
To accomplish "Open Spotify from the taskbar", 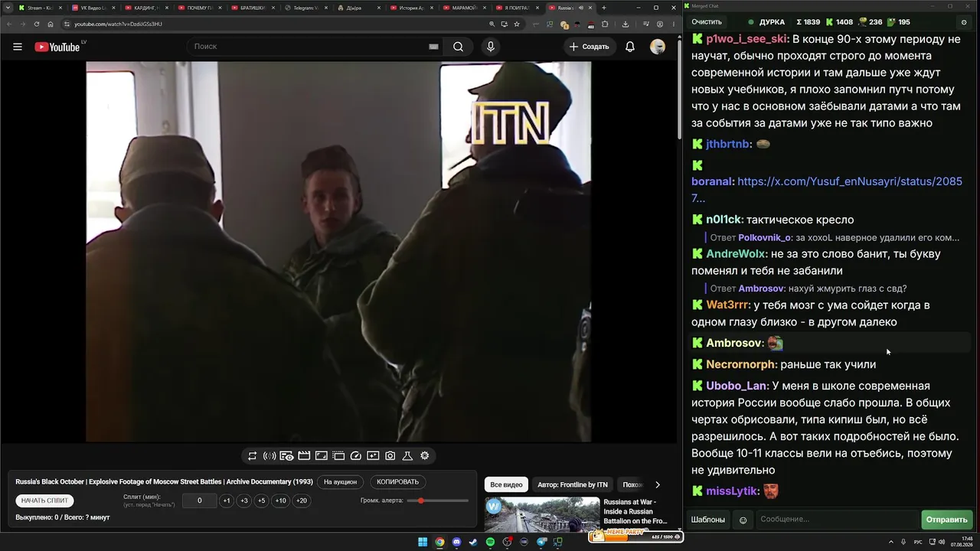I will (490, 543).
